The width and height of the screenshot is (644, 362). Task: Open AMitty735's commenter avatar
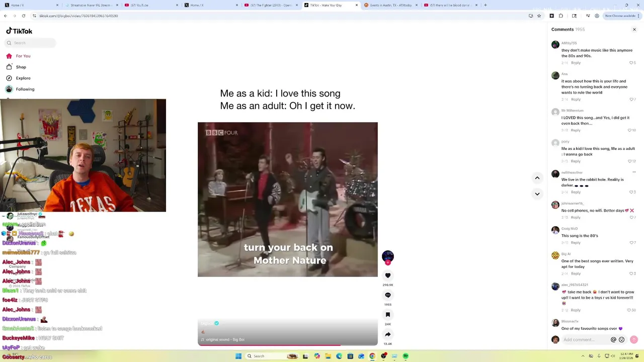point(555,45)
